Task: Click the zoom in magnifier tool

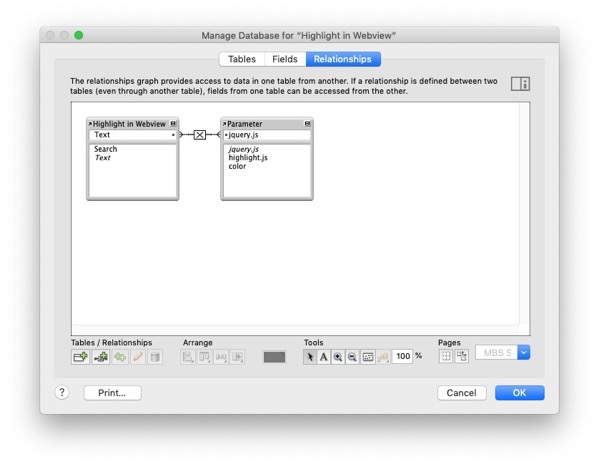Action: pyautogui.click(x=338, y=357)
